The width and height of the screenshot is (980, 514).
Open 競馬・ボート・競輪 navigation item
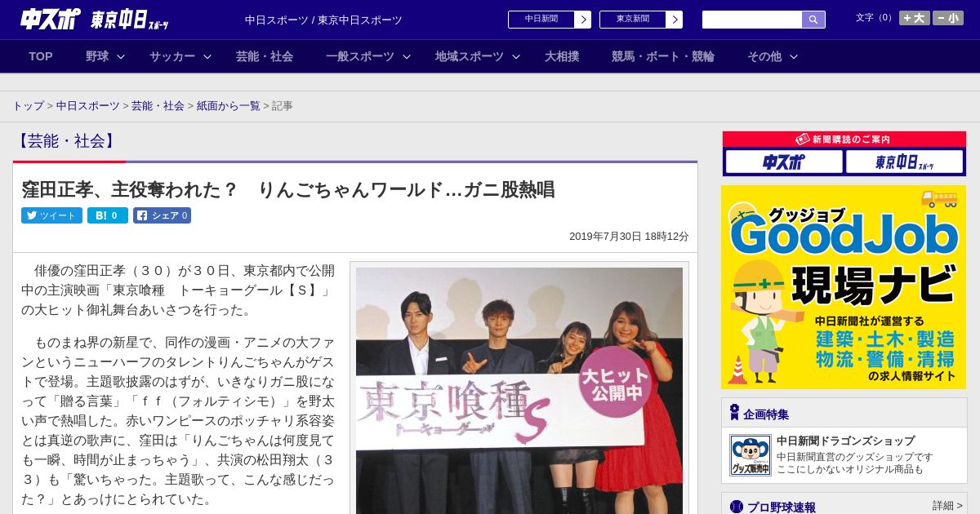663,56
